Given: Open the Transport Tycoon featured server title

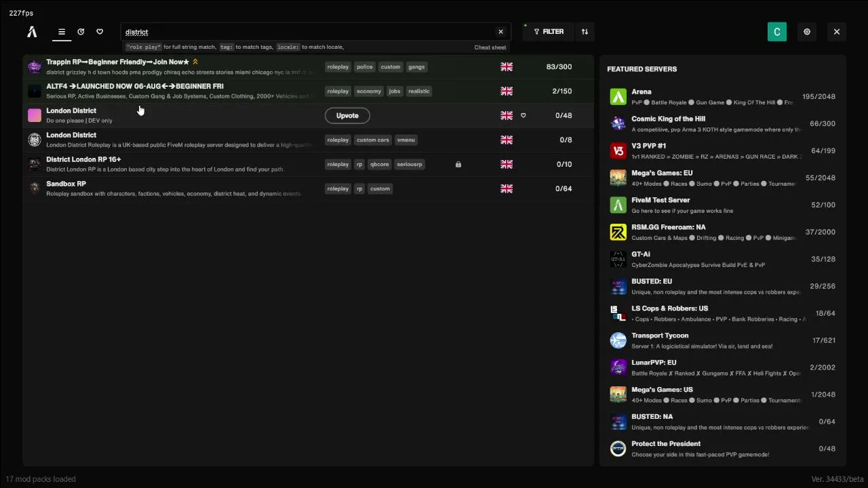Looking at the screenshot, I should coord(660,335).
